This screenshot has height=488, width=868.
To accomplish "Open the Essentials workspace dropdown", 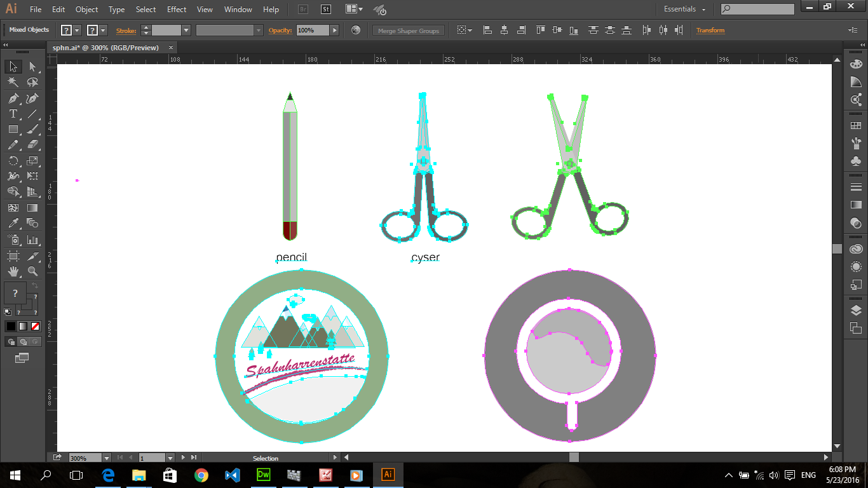I will 685,10.
